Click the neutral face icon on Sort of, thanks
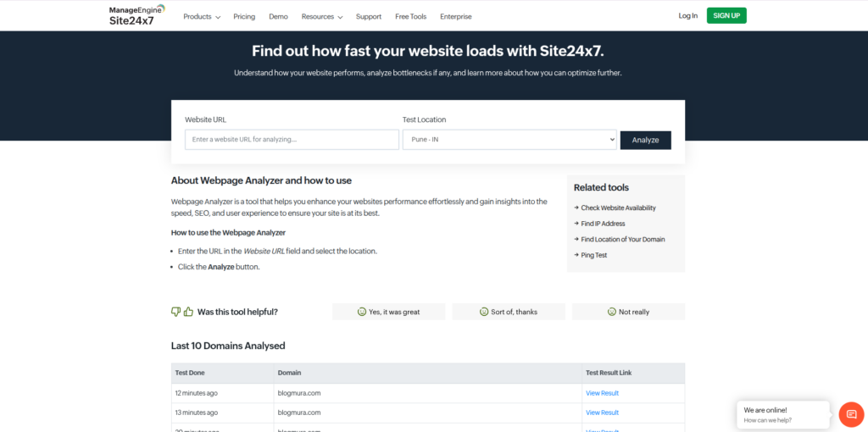The width and height of the screenshot is (868, 432). 484,312
